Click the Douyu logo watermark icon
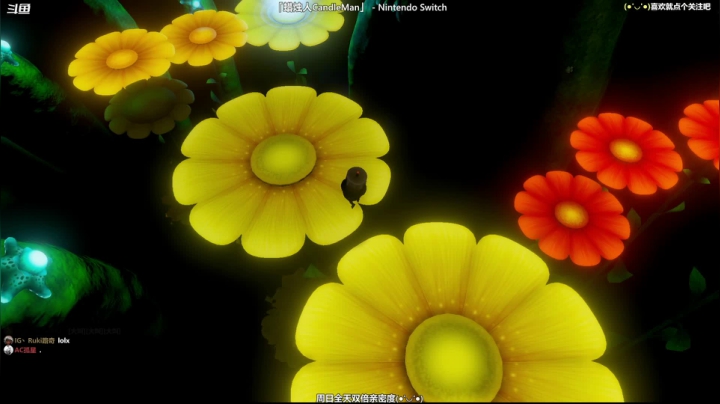 18,8
